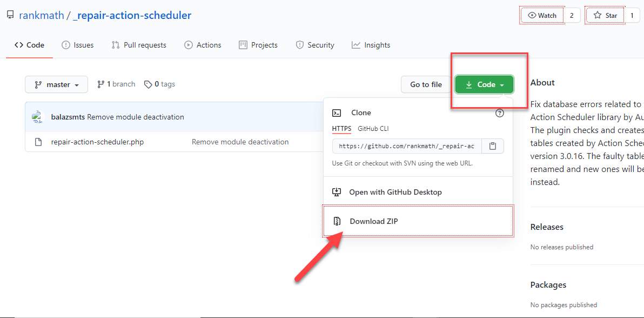Choose Open with GitHub Desktop

pos(418,192)
